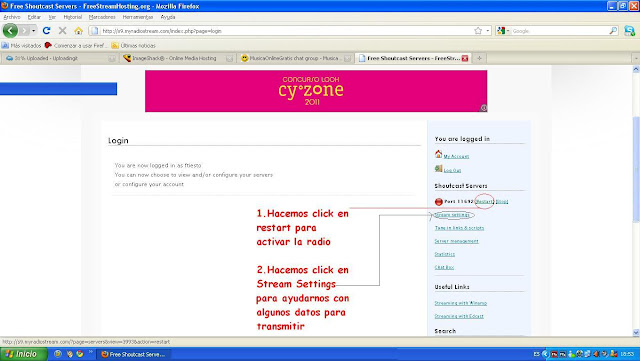Select the 'You are now logged in' text

pyautogui.click(x=158, y=165)
